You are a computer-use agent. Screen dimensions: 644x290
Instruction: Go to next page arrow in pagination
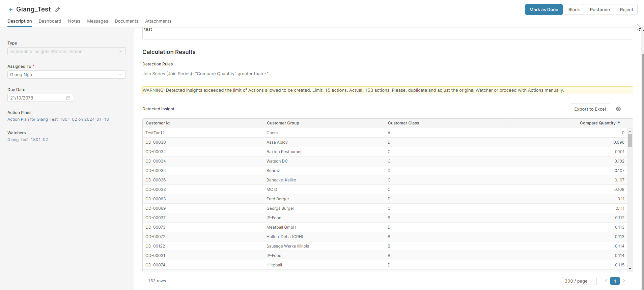[x=624, y=281]
